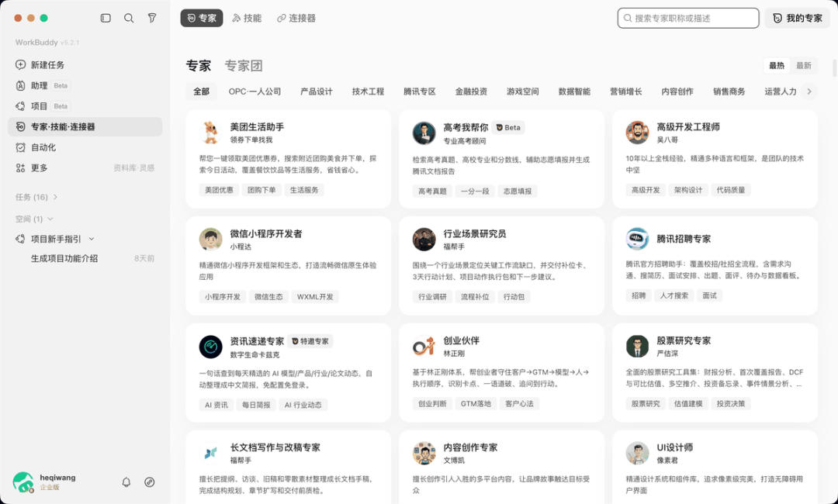Click the vertical scrollbar thumb
Image resolution: width=838 pixels, height=504 pixels.
pyautogui.click(x=834, y=68)
